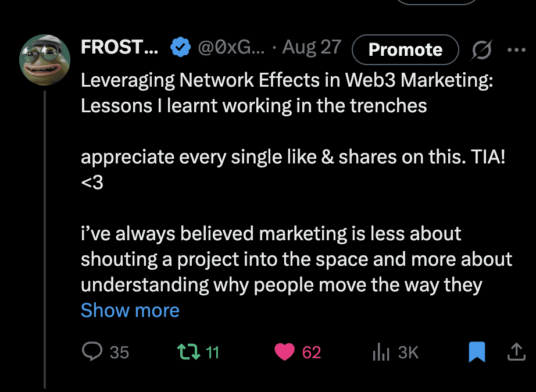Remove the bookmark by clicking the blue ribbon

[477, 351]
